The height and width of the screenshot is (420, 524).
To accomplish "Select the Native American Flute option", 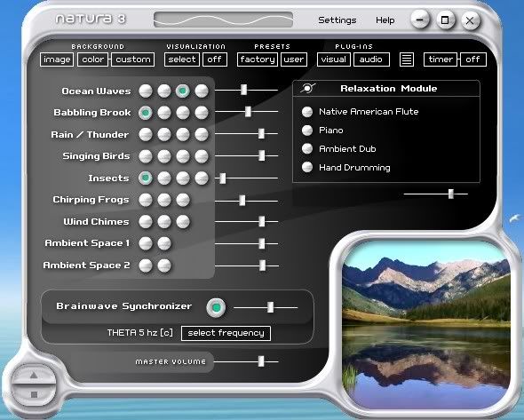I will pyautogui.click(x=307, y=112).
